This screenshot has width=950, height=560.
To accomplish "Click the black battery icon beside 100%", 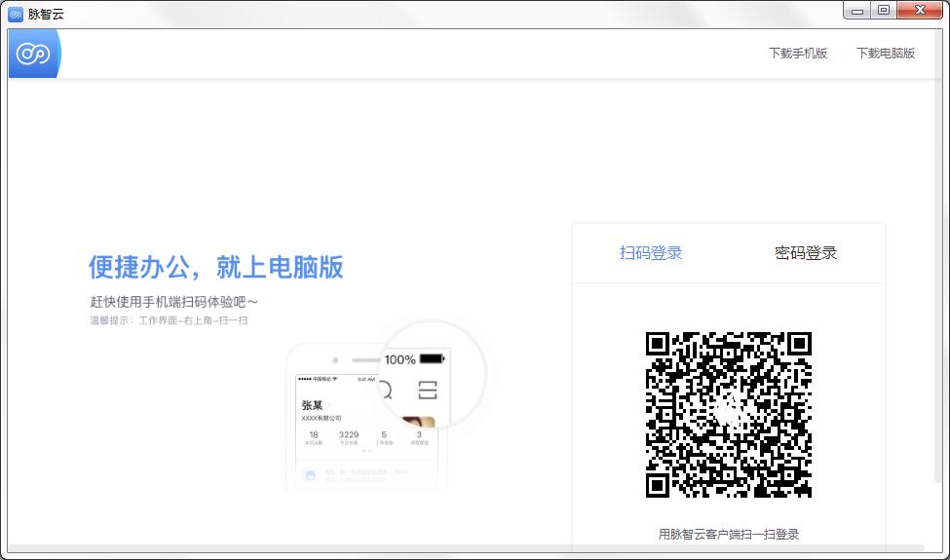I will pyautogui.click(x=432, y=359).
